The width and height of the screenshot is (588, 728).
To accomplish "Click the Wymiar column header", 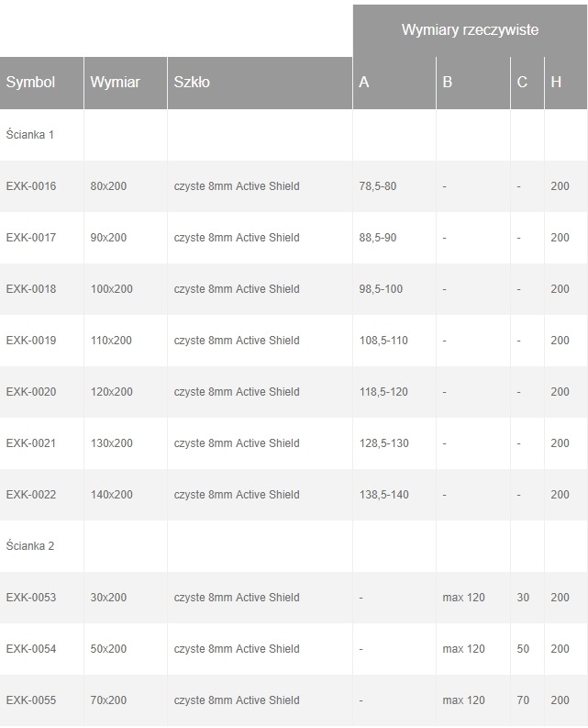I will click(x=115, y=82).
